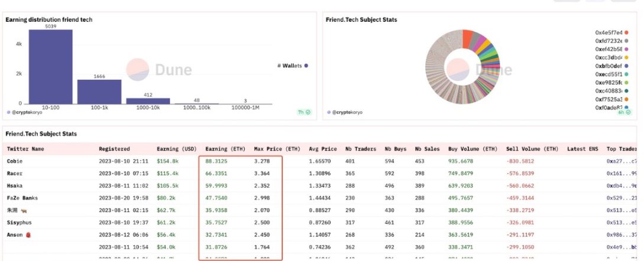Image resolution: width=644 pixels, height=261 pixels.
Task: Sort by Nb Traders column header
Action: click(x=360, y=149)
